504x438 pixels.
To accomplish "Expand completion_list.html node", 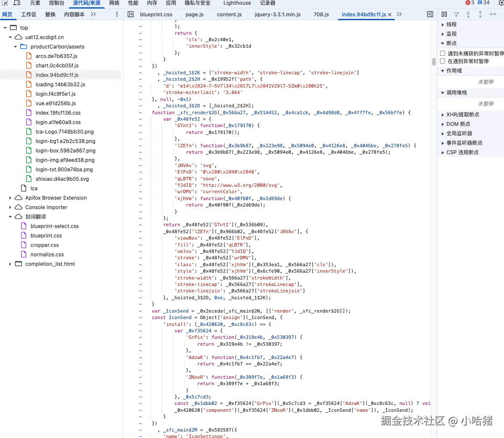I will (x=10, y=264).
